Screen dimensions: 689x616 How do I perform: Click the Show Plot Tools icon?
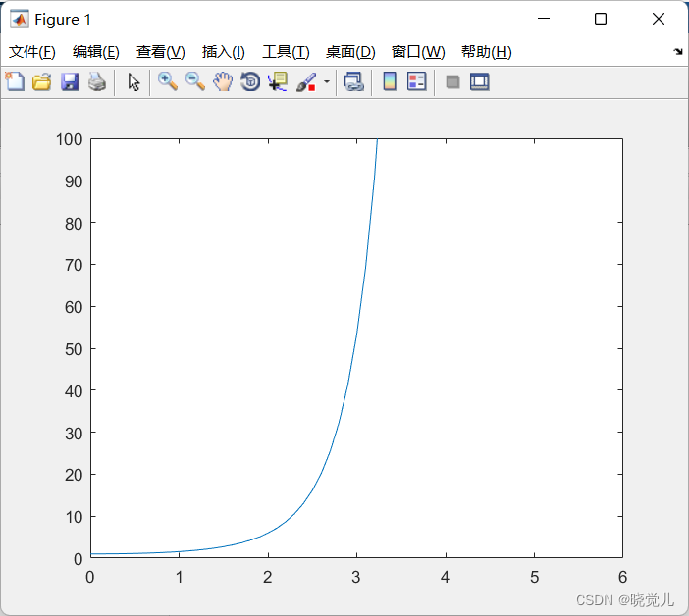point(479,82)
